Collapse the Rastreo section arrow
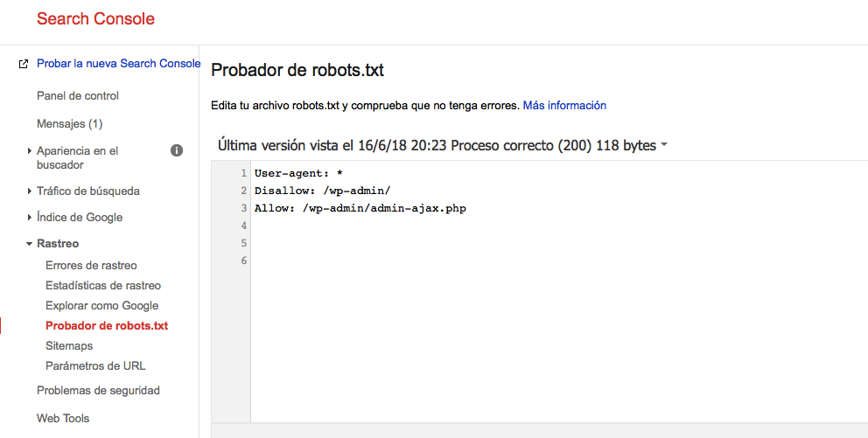868x438 pixels. (x=30, y=244)
